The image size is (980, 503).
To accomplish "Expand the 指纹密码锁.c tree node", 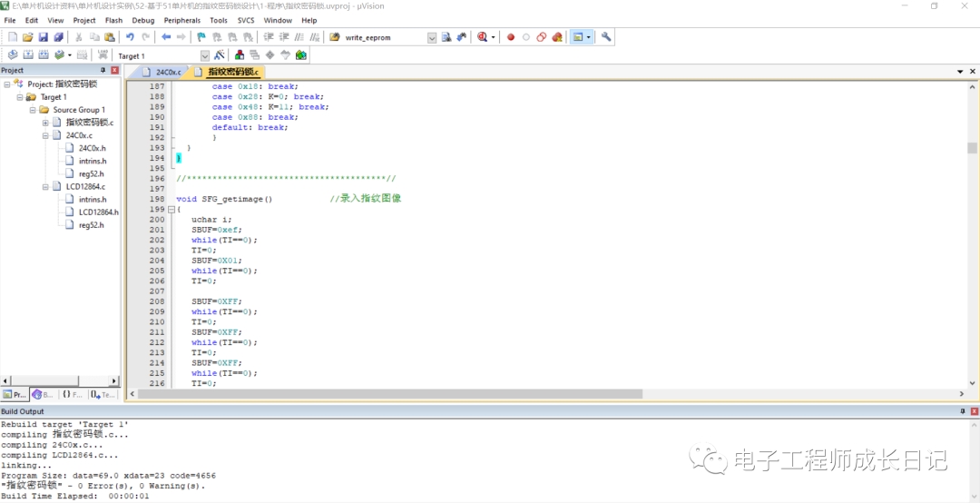I will point(44,123).
